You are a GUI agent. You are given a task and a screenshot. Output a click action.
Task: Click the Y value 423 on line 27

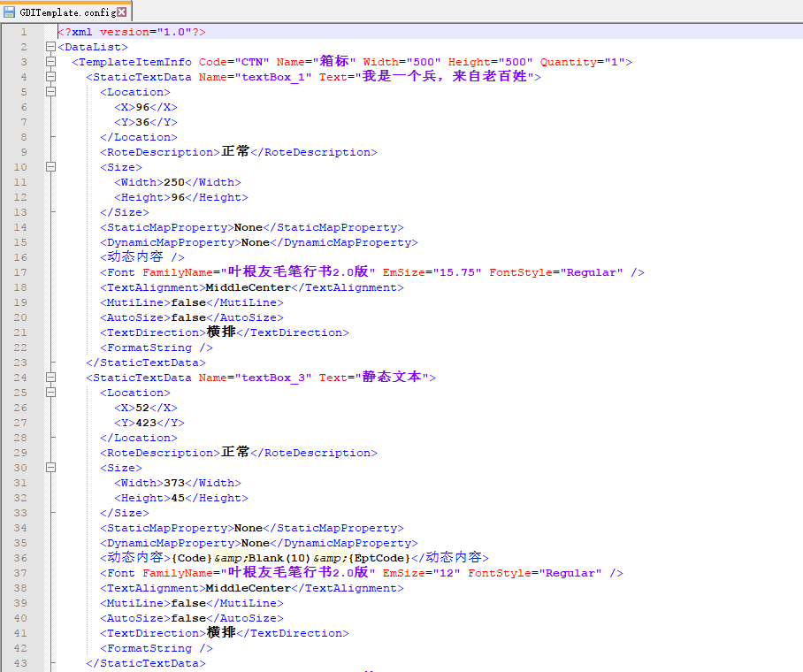pos(146,423)
